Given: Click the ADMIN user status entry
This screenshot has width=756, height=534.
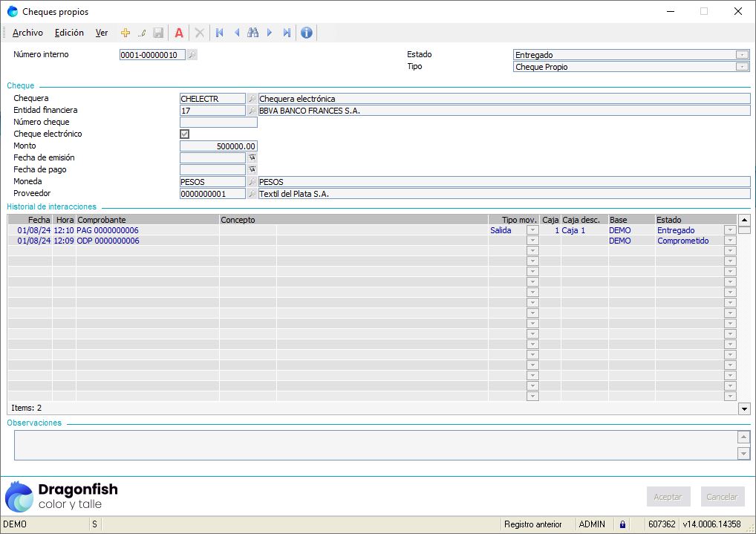Looking at the screenshot, I should [592, 524].
